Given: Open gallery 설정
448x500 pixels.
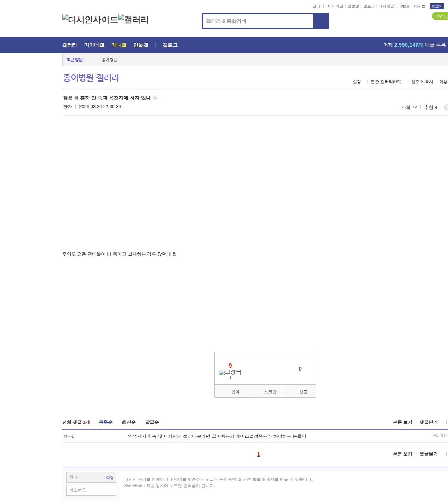Looking at the screenshot, I should pos(357,82).
